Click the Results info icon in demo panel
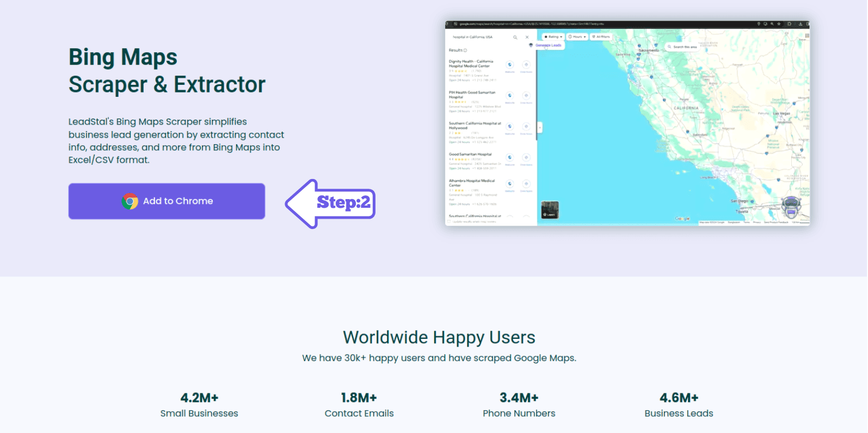The height and width of the screenshot is (433, 868). pos(465,51)
